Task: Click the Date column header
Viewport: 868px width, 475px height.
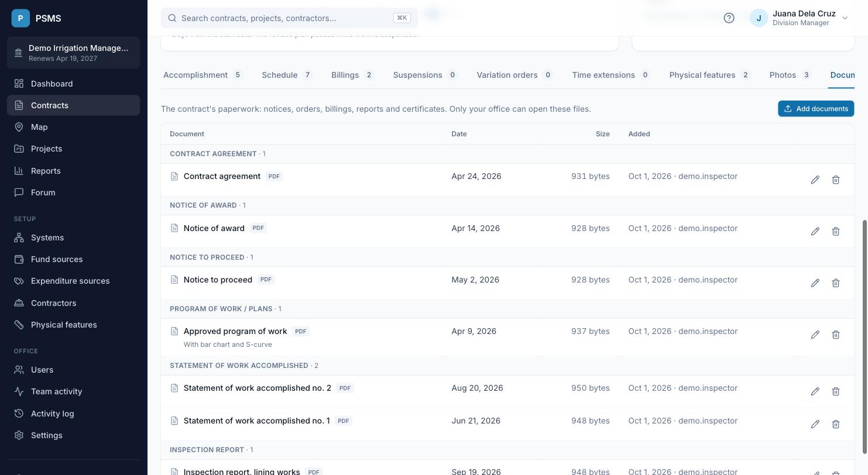Action: (x=459, y=134)
